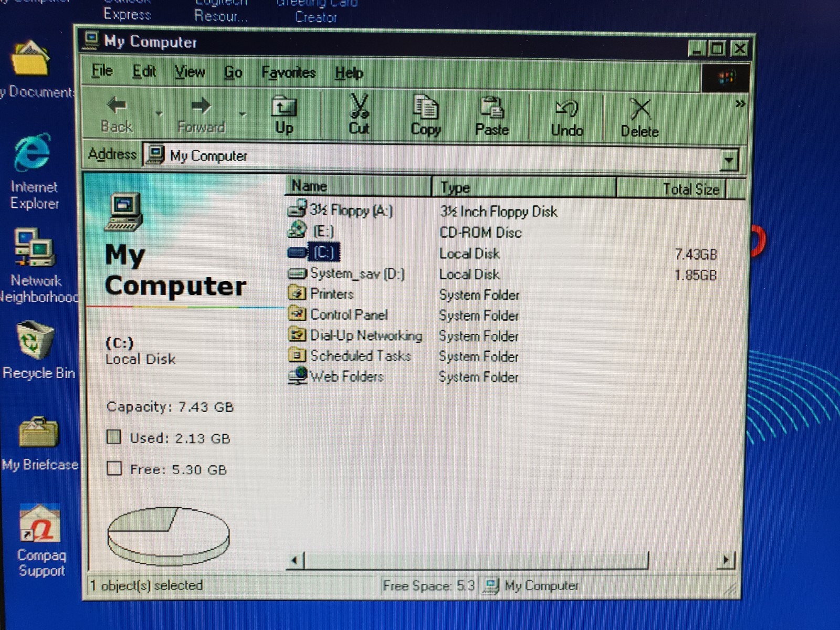This screenshot has height=630, width=840.
Task: Sort the list by Name column
Action: pos(359,186)
